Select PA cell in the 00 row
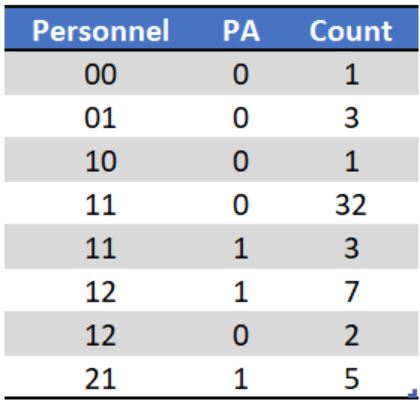 click(x=241, y=74)
